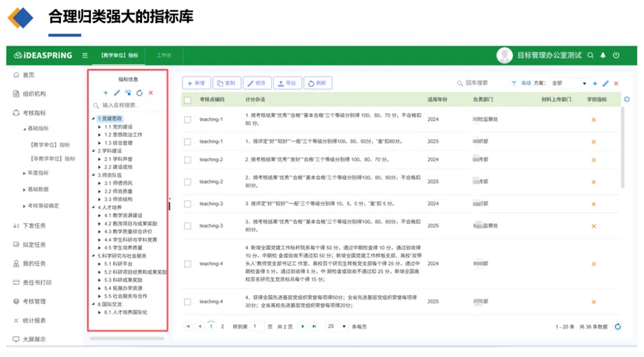Click the filter funnel icon for advanced search
644x357 pixels.
pos(514,83)
